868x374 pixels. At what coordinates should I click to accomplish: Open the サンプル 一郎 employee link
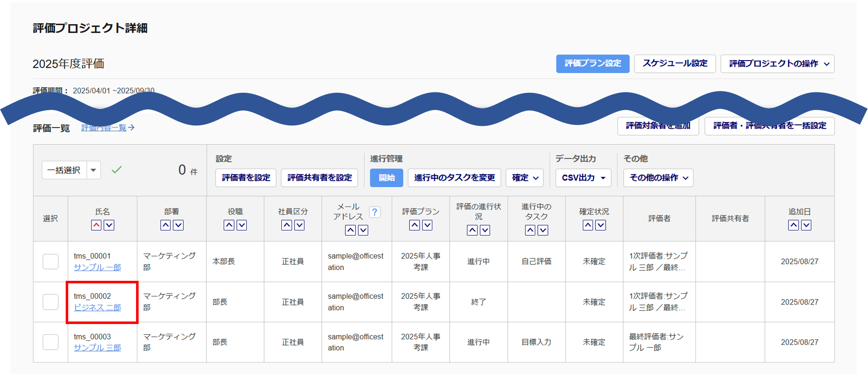tap(97, 267)
